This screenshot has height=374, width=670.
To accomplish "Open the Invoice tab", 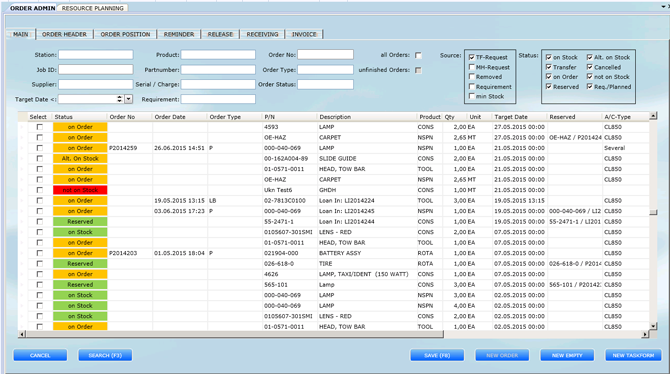I will point(304,34).
